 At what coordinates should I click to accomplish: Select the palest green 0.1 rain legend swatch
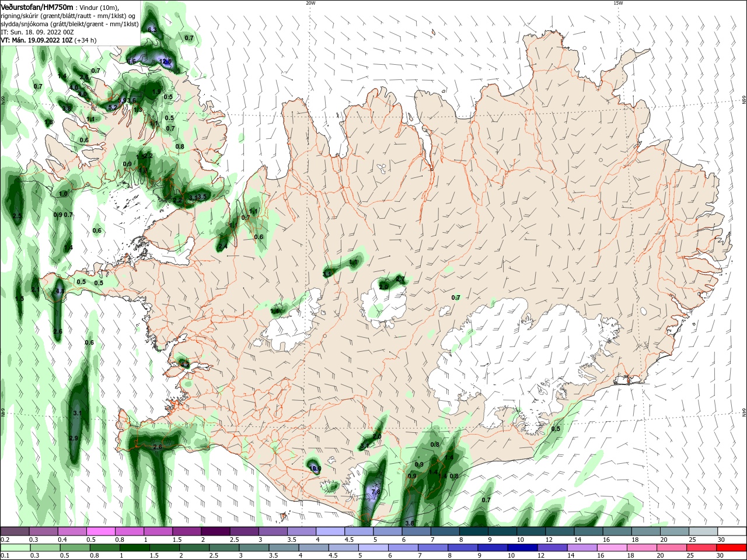pyautogui.click(x=15, y=548)
